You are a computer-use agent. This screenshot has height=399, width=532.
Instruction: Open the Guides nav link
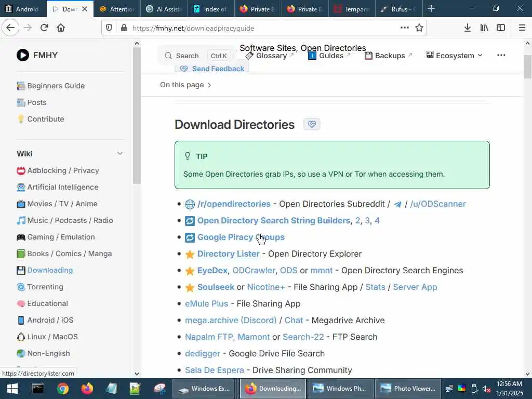(x=329, y=56)
